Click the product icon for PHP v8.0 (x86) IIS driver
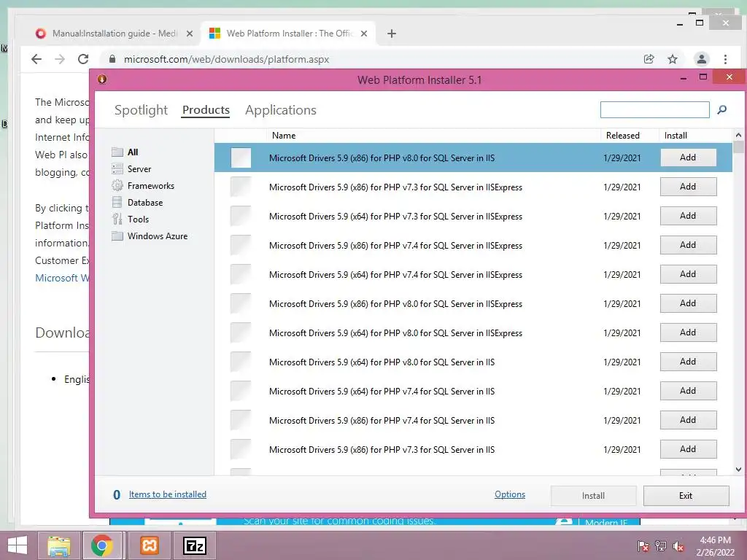This screenshot has width=747, height=560. tap(241, 157)
